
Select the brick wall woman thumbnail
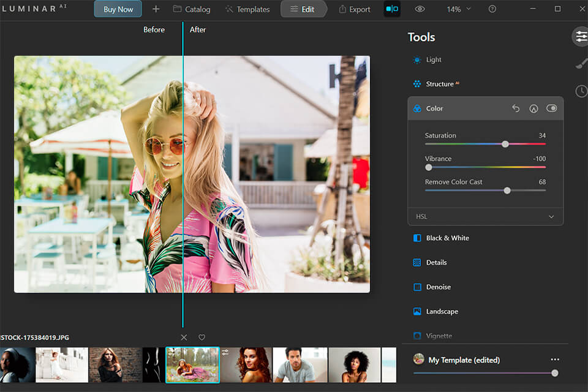pos(116,365)
